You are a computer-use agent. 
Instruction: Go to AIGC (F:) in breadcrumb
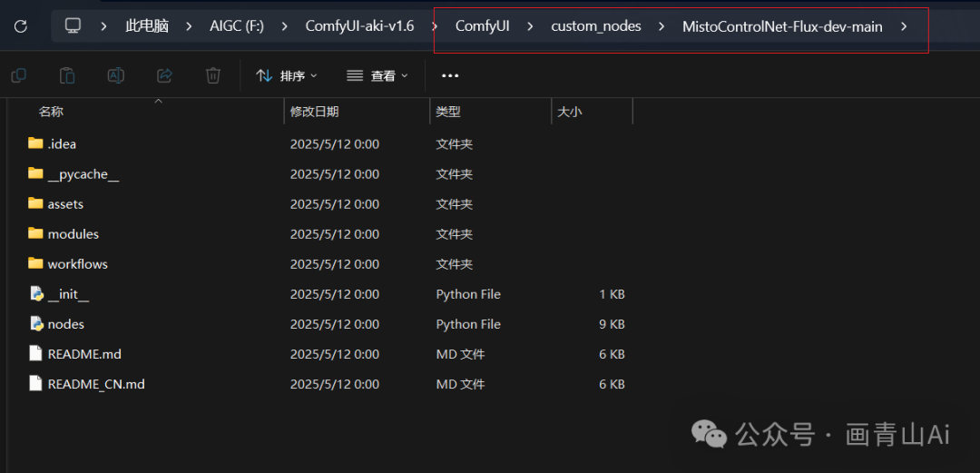tap(235, 26)
